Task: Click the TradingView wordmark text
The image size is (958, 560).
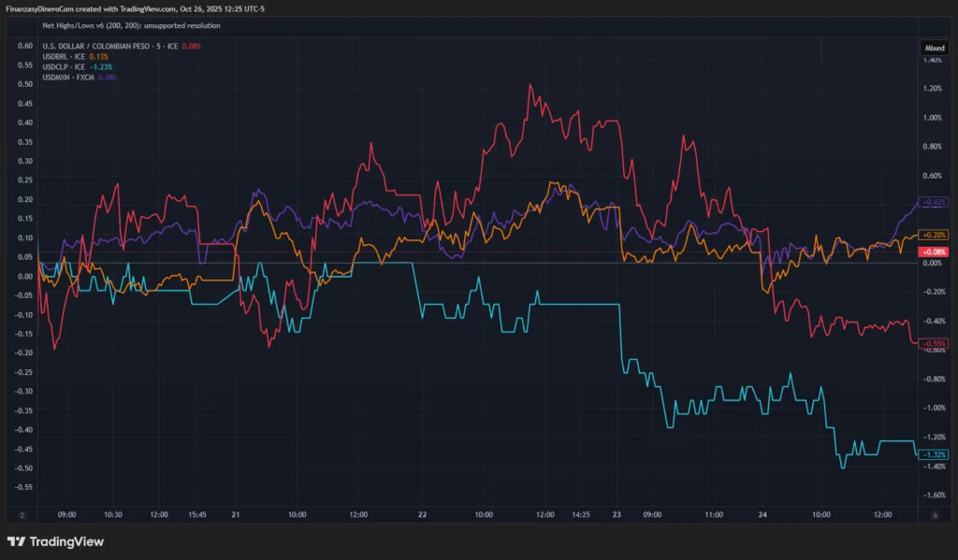Action: [66, 541]
